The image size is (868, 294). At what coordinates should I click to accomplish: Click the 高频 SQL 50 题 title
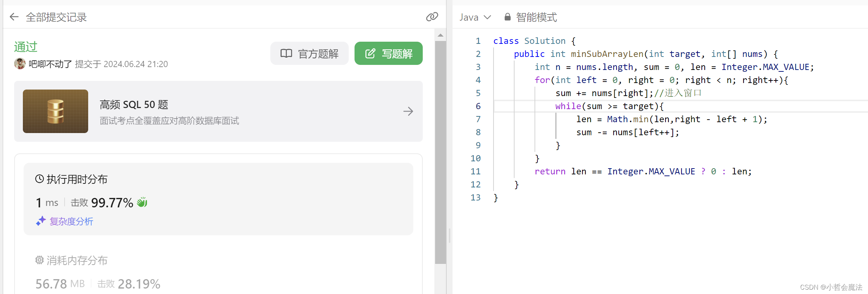pyautogui.click(x=134, y=105)
